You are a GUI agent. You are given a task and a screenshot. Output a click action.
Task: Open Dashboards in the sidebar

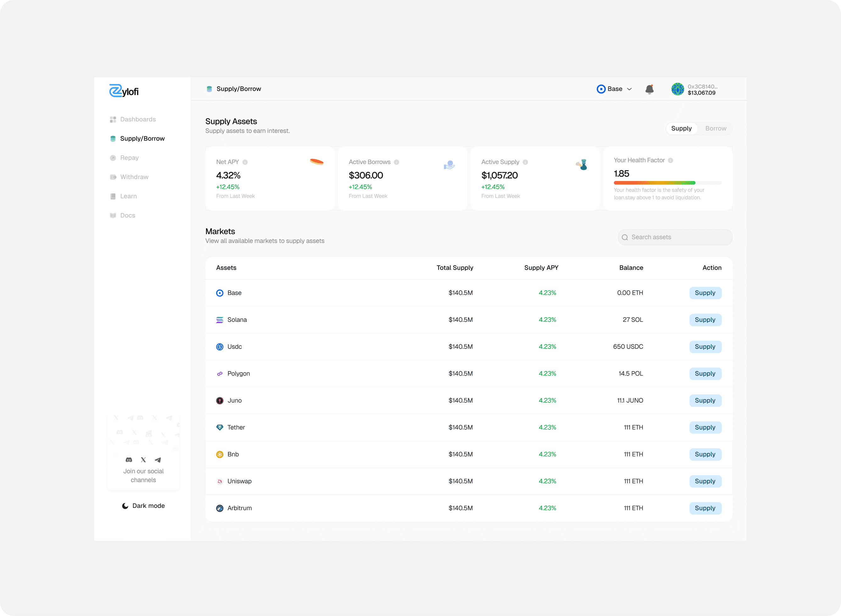[138, 119]
